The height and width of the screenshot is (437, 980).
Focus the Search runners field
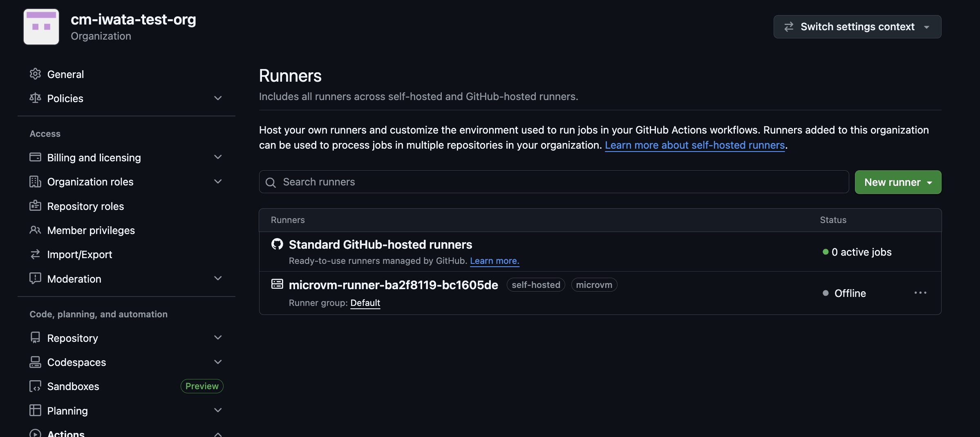554,182
